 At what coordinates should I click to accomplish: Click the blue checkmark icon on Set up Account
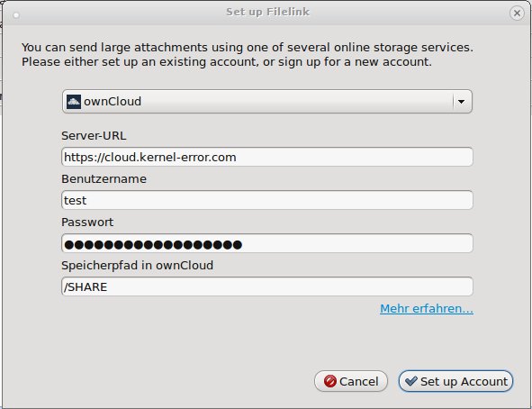(411, 381)
